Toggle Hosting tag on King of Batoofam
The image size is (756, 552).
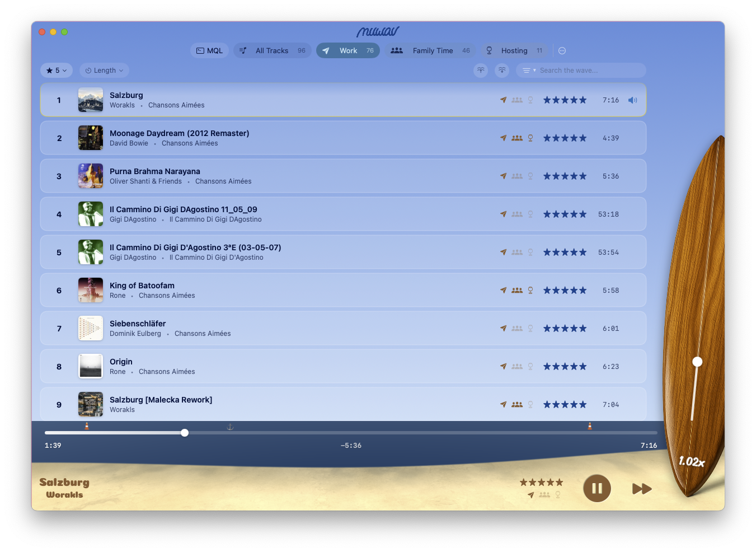click(530, 291)
